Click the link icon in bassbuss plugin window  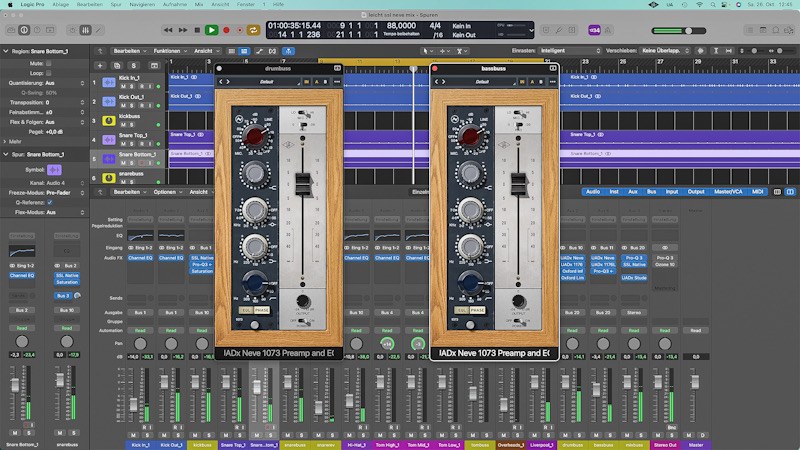click(x=553, y=68)
